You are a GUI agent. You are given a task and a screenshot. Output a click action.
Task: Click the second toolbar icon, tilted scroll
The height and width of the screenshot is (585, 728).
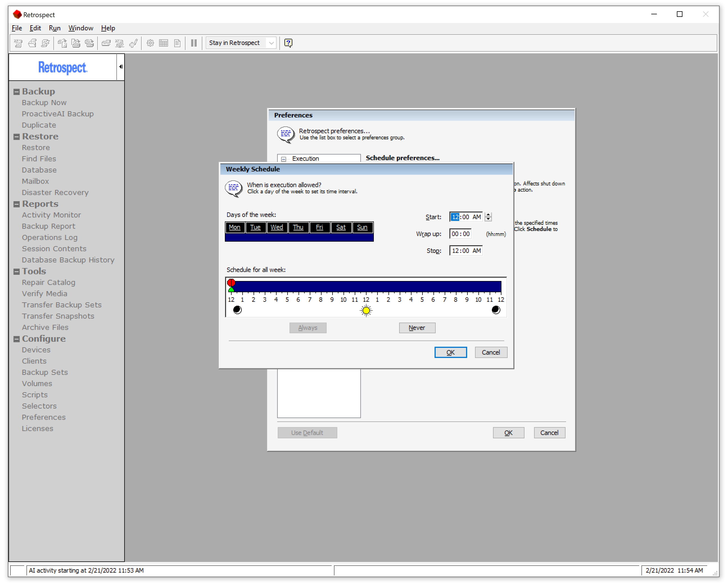32,43
